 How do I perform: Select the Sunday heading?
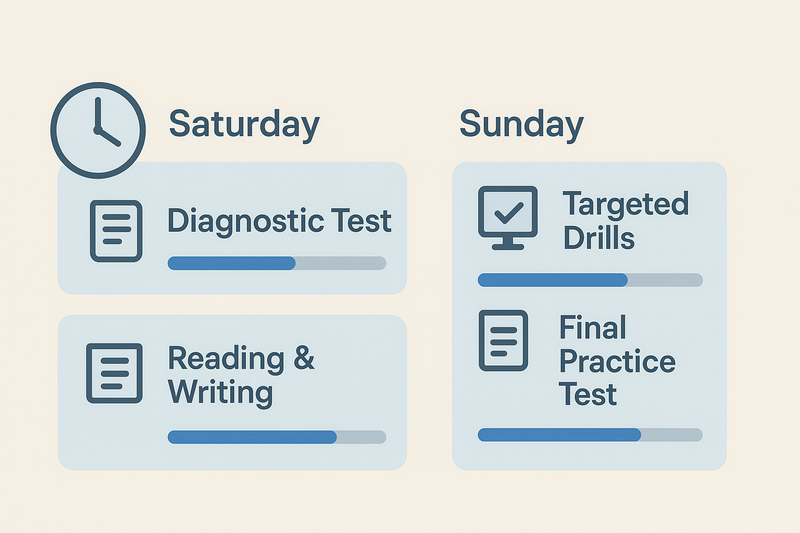pos(521,124)
